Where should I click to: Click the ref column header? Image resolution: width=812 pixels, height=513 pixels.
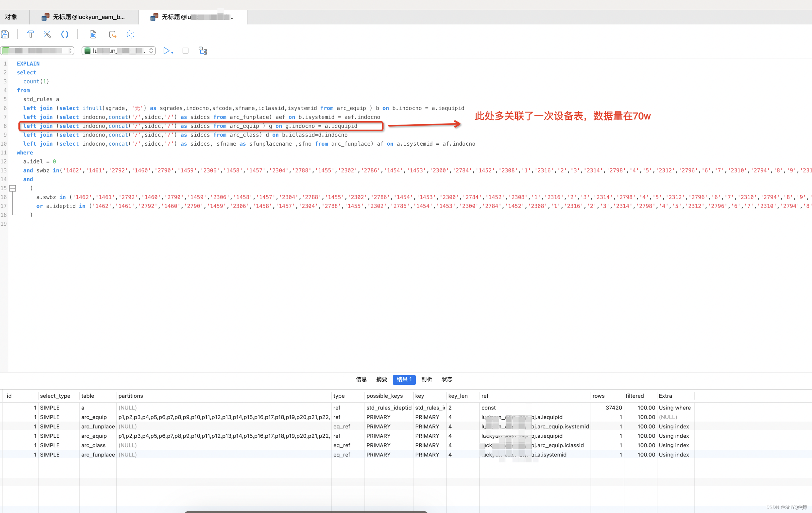[535, 396]
